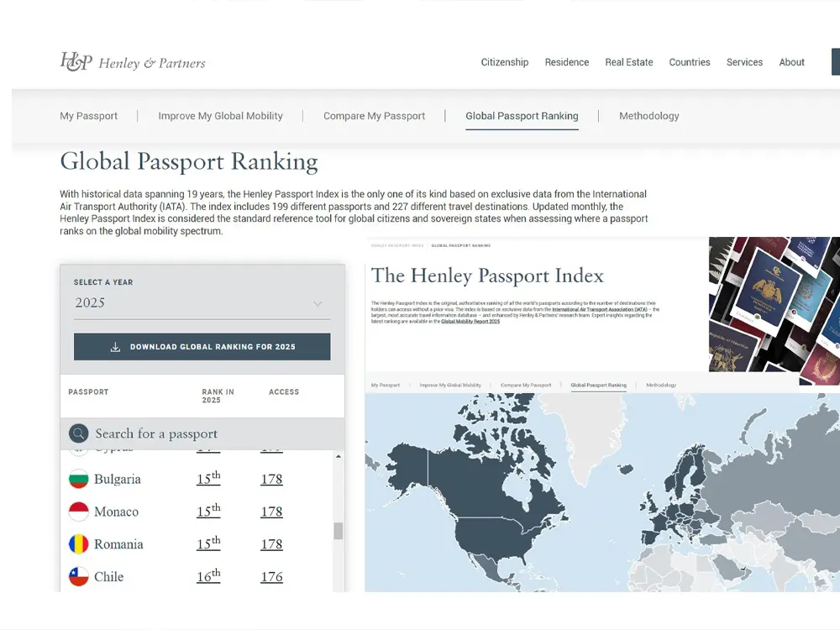Click the Bulgaria flag icon

pos(79,479)
